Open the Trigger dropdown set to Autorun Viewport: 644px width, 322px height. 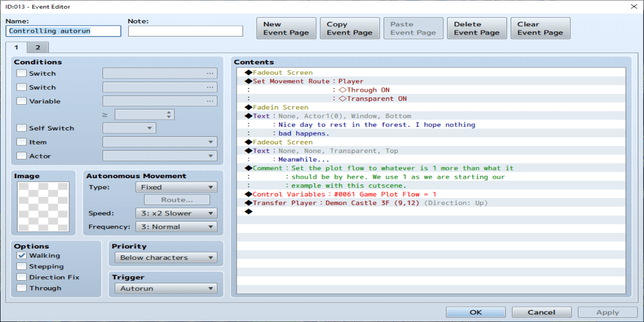click(165, 288)
